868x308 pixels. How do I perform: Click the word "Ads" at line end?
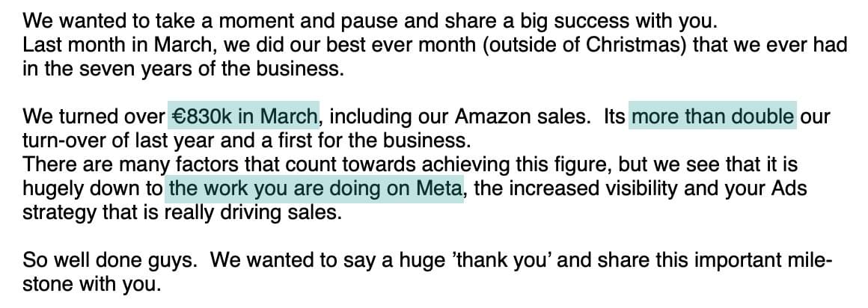(789, 188)
